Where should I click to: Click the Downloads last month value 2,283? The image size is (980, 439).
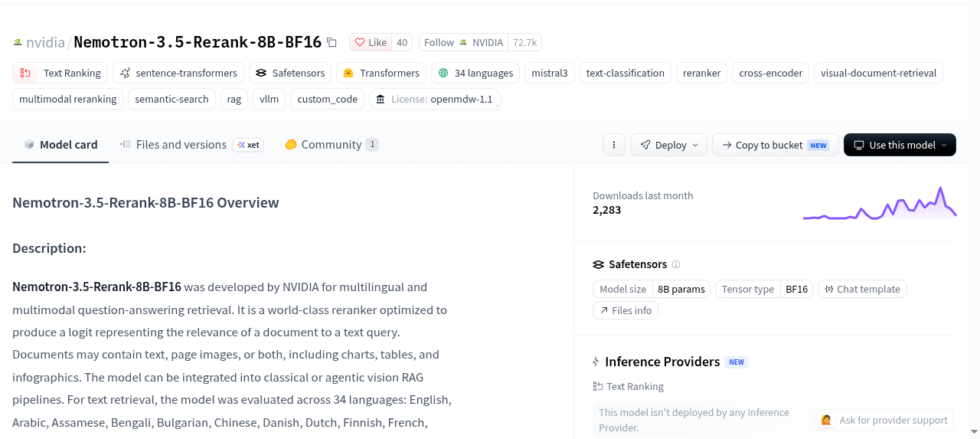point(607,210)
